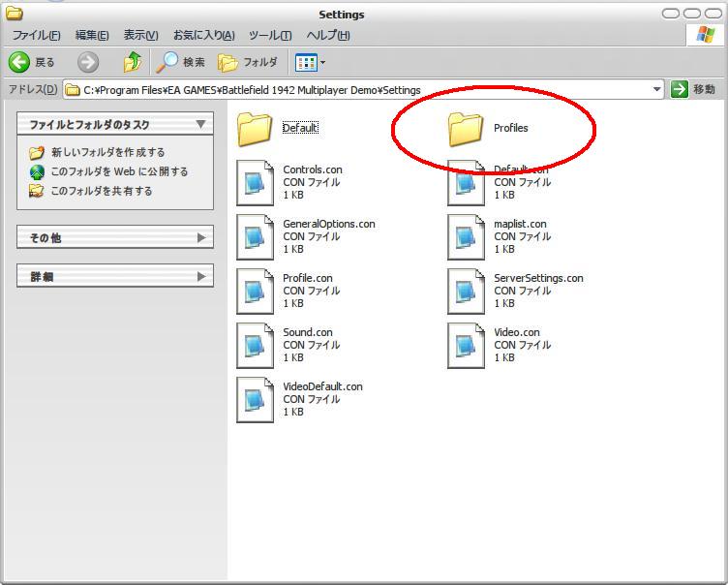728x585 pixels.
Task: Expand the その他 panel
Action: click(201, 238)
